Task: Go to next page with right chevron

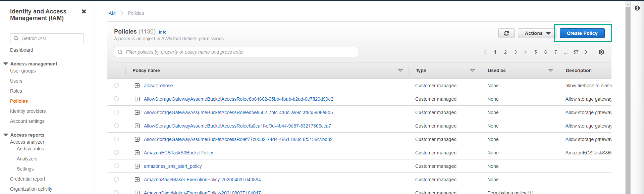Action: tap(586, 52)
